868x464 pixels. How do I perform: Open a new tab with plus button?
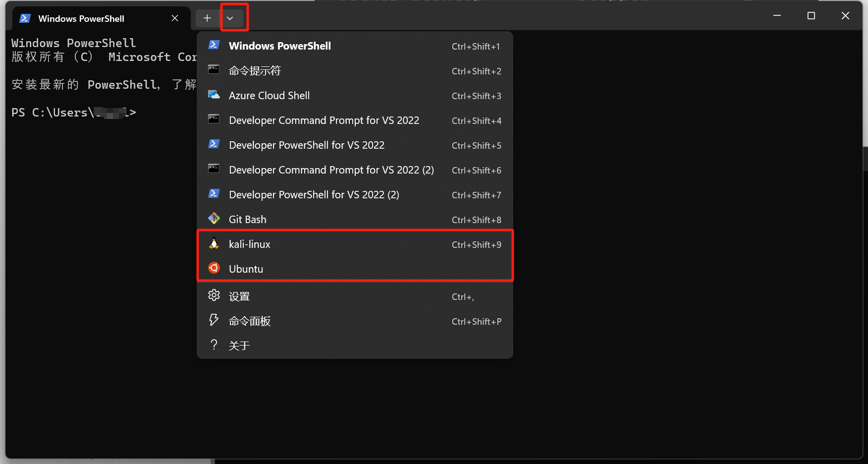207,18
